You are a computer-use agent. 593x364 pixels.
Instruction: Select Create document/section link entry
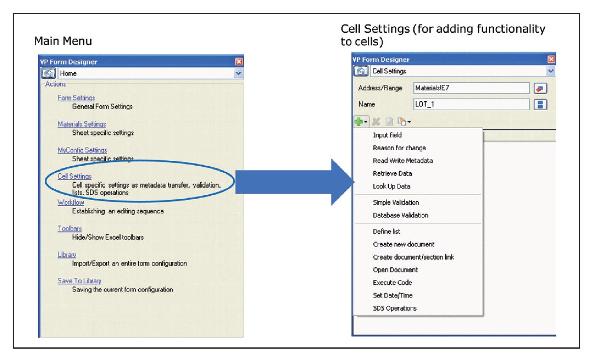413,257
